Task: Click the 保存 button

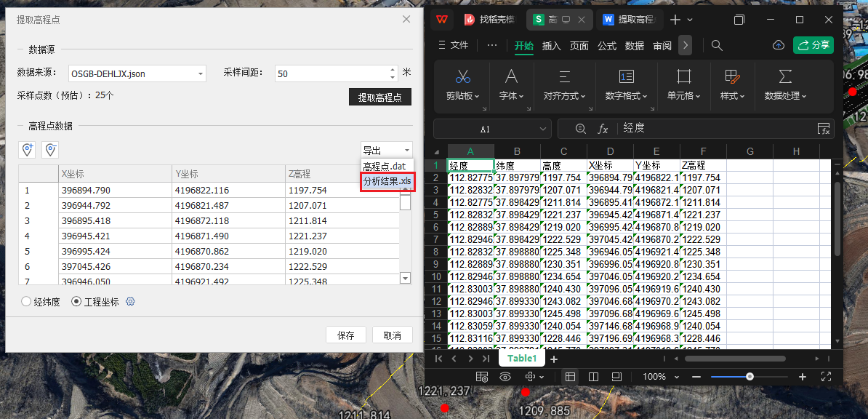Action: (x=346, y=335)
